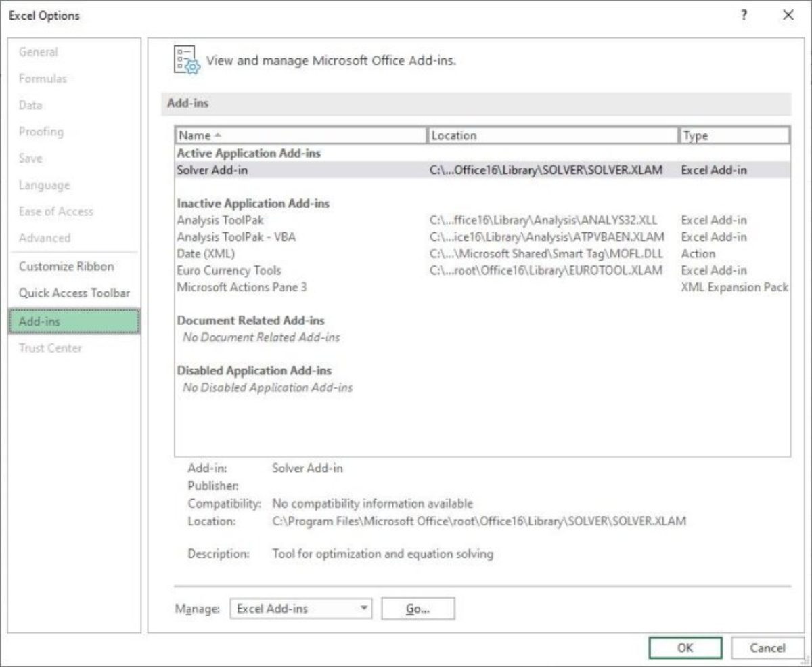Image resolution: width=812 pixels, height=667 pixels.
Task: Select the Euro Currency Tools row
Action: tap(482, 270)
